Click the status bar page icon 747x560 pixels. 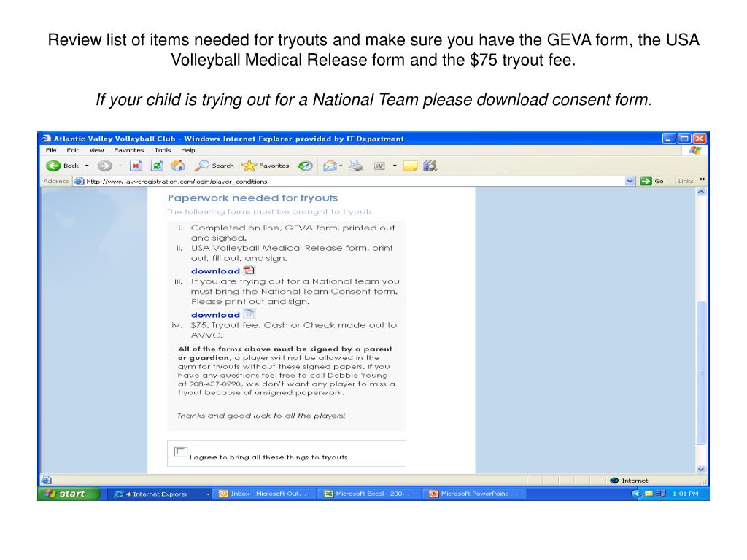pos(46,481)
